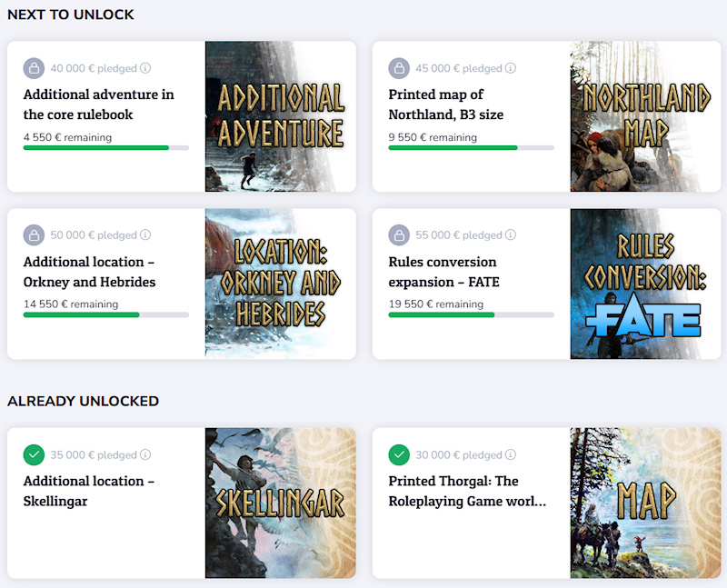727x588 pixels.
Task: Click 'Additional adventure in the core rulebook' title
Action: tap(98, 105)
